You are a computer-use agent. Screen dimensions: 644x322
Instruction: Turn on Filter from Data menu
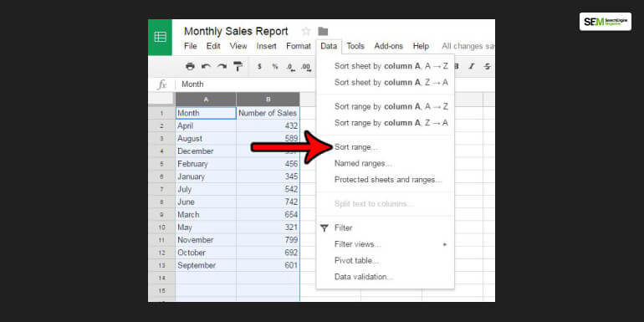point(386,228)
